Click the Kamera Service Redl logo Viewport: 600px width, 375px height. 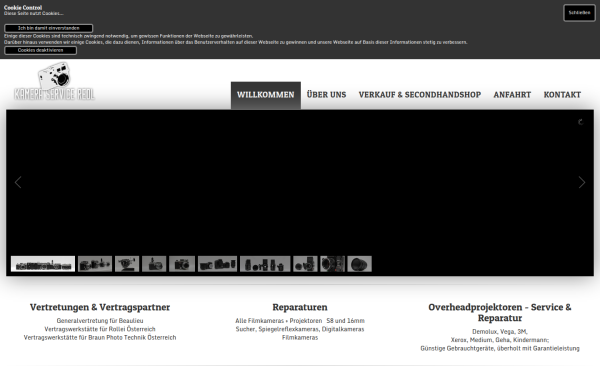pyautogui.click(x=54, y=82)
